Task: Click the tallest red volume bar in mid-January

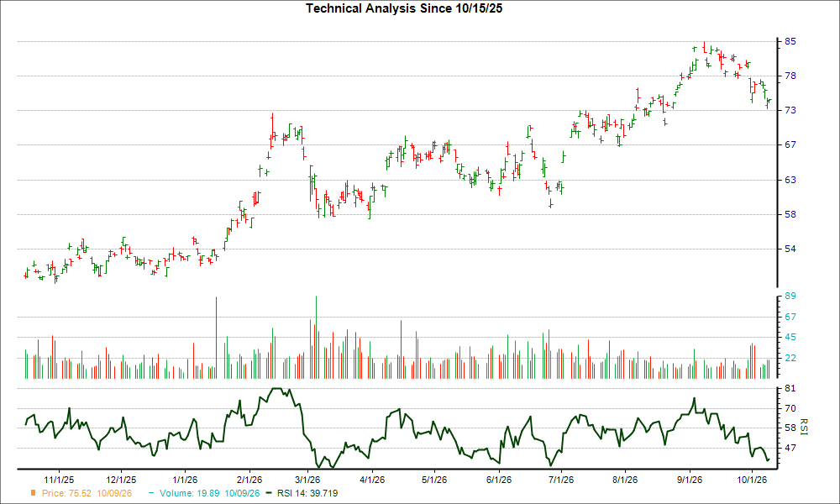Action: pyautogui.click(x=217, y=338)
